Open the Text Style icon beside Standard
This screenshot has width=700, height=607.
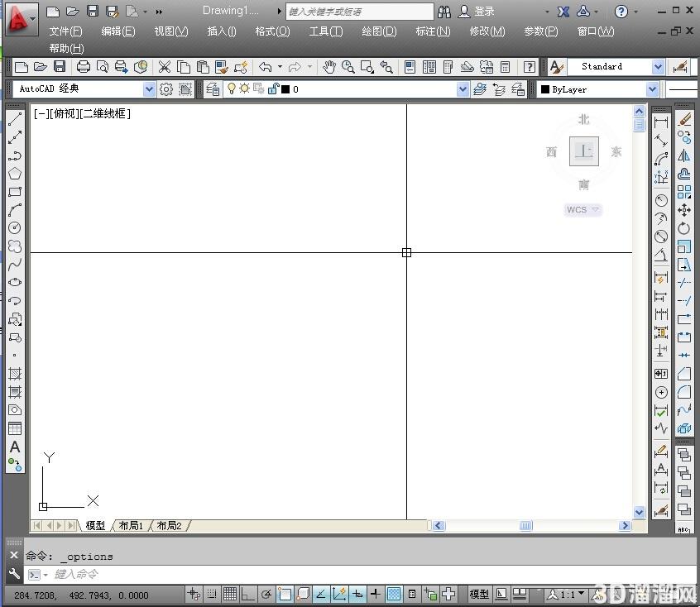tap(556, 67)
